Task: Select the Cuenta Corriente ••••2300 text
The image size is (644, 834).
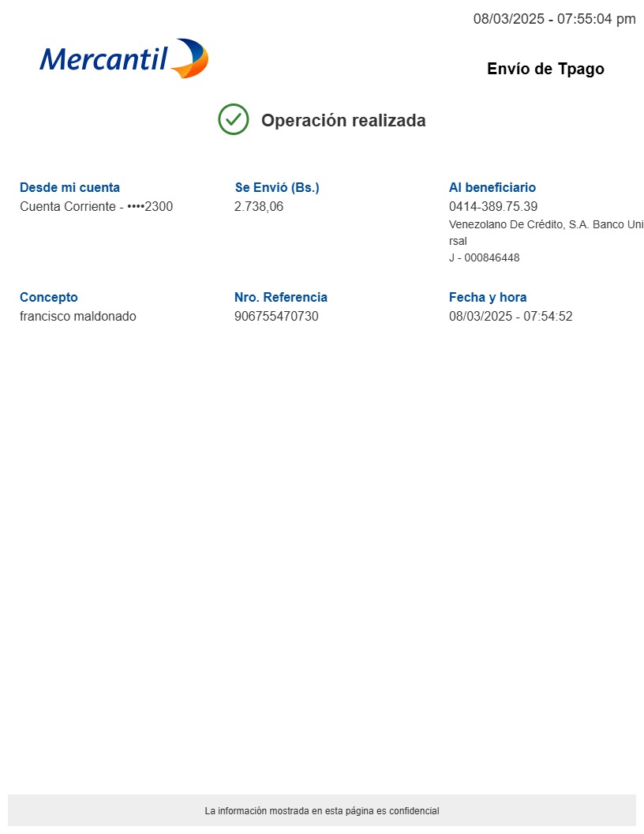Action: point(95,207)
